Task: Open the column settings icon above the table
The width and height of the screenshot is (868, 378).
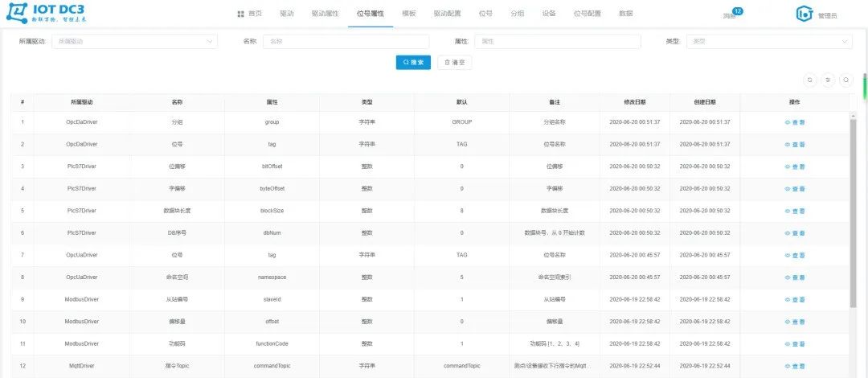Action: (x=828, y=80)
